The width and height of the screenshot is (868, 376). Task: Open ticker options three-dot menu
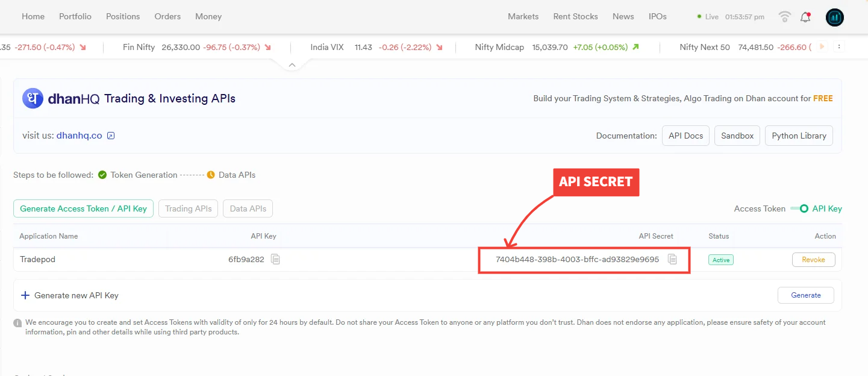(840, 46)
